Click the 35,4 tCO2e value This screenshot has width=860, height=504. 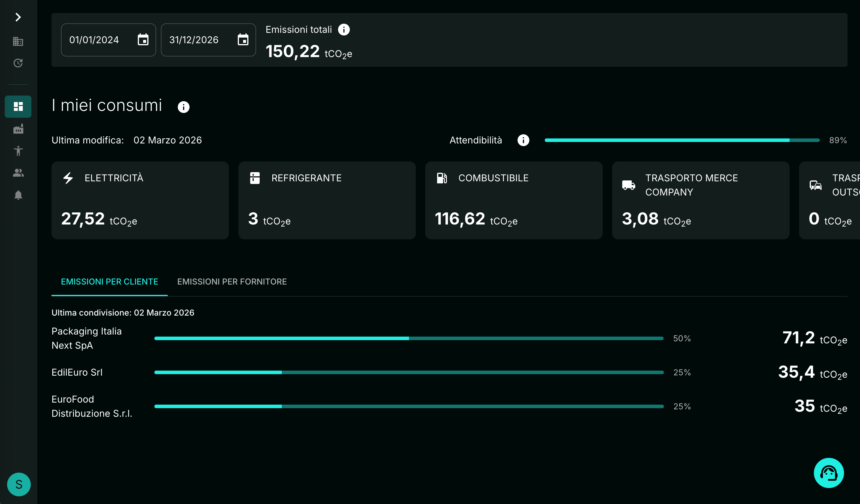(x=813, y=372)
